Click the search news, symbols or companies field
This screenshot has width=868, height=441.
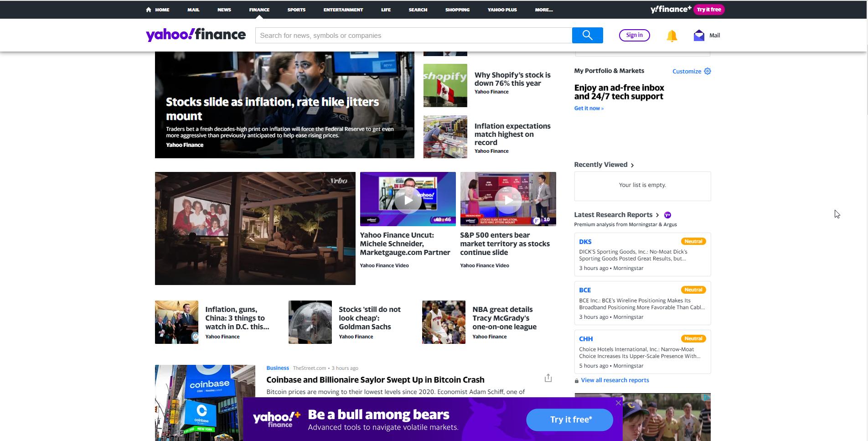point(413,35)
